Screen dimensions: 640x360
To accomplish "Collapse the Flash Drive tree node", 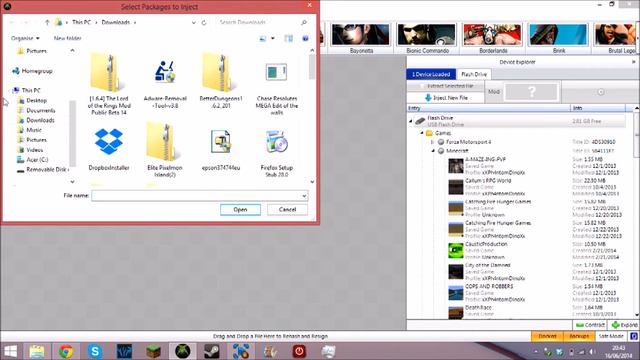I will pyautogui.click(x=411, y=121).
